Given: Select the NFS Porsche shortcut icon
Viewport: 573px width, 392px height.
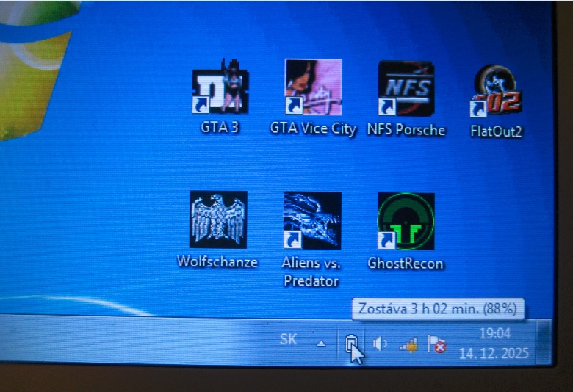Looking at the screenshot, I should [x=406, y=89].
